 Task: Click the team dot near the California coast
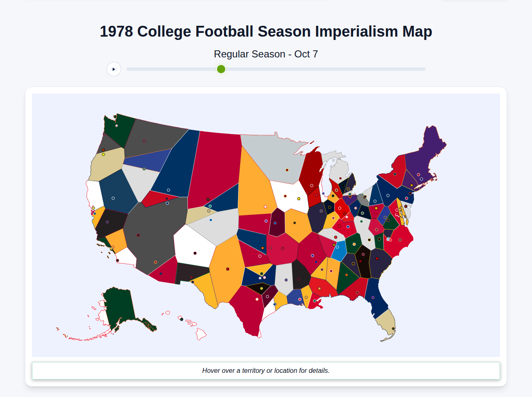[x=94, y=208]
